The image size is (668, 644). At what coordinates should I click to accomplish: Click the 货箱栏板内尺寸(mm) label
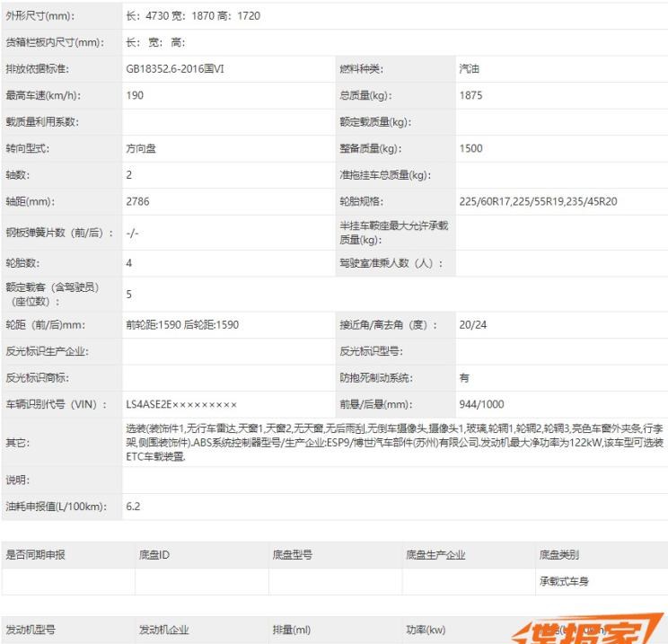coord(55,42)
